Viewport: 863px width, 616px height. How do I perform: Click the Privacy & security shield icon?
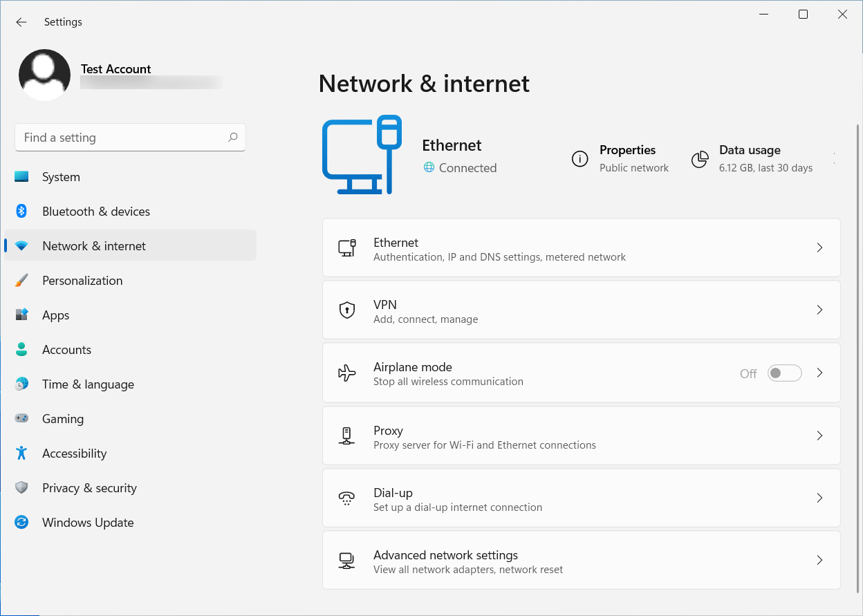point(21,487)
